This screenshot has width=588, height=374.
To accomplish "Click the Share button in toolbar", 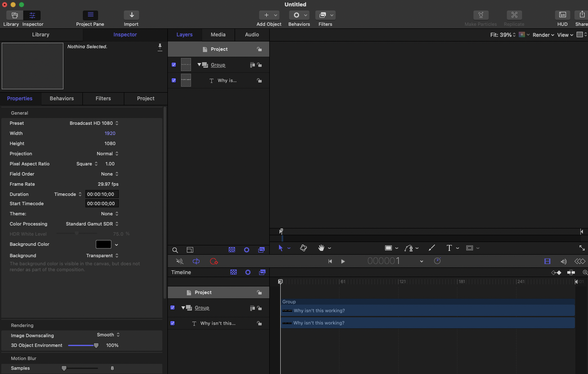I will (582, 15).
